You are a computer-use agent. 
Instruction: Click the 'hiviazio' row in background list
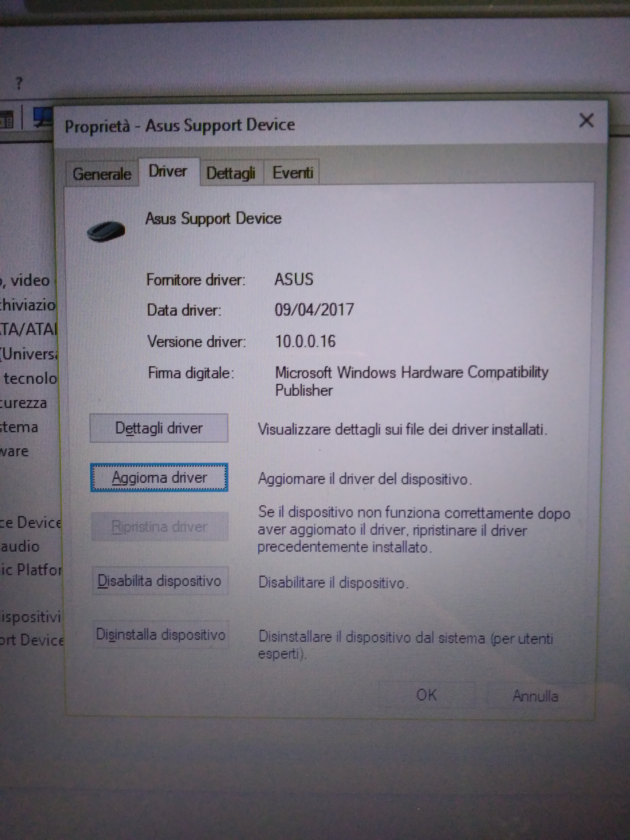pyautogui.click(x=28, y=305)
